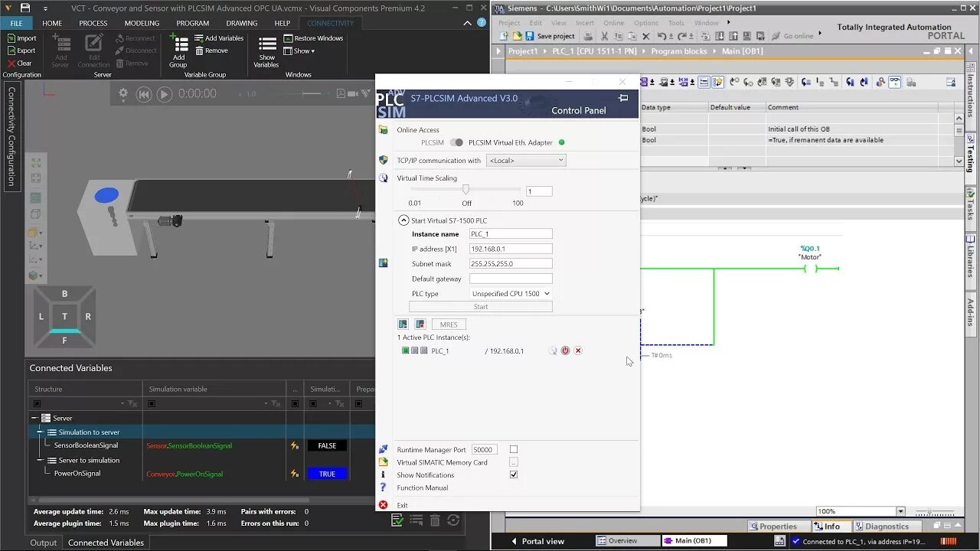Image resolution: width=980 pixels, height=551 pixels.
Task: Open the Show dropdown in Windows group
Action: click(299, 51)
